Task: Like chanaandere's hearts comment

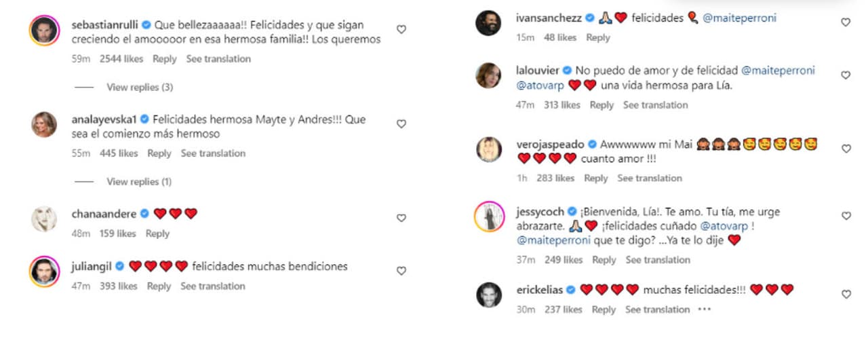Action: point(401,218)
